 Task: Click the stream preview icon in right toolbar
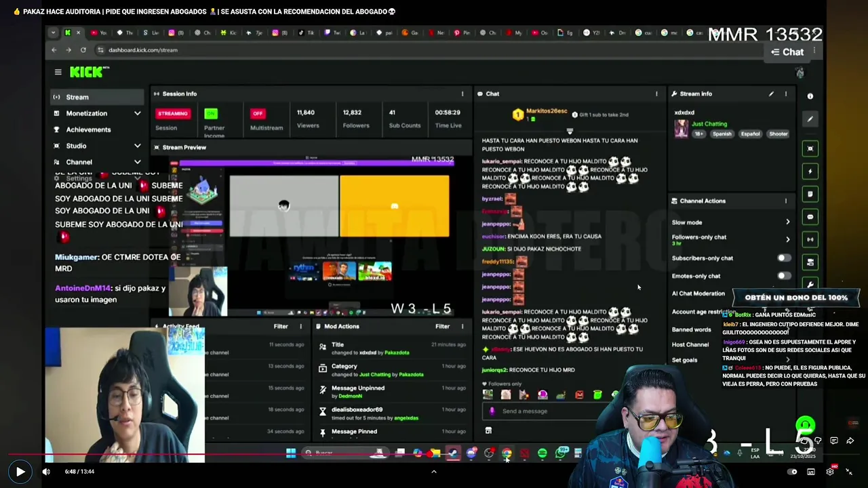(x=810, y=149)
